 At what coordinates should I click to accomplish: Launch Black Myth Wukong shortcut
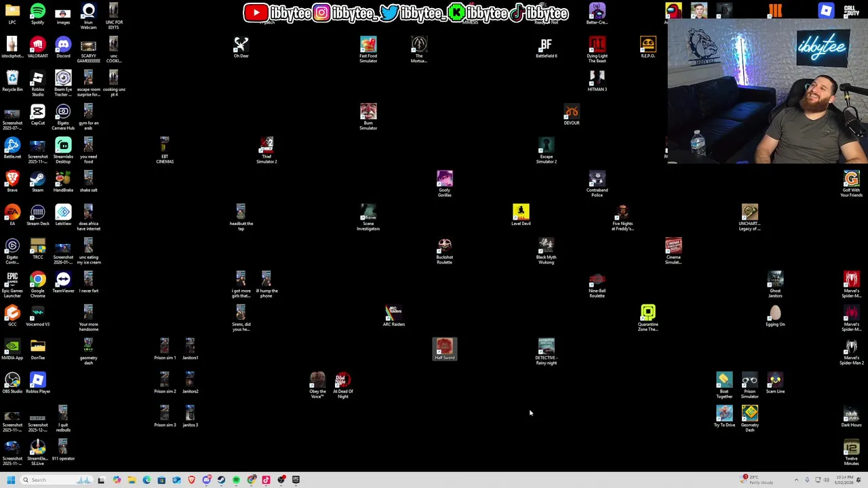546,251
